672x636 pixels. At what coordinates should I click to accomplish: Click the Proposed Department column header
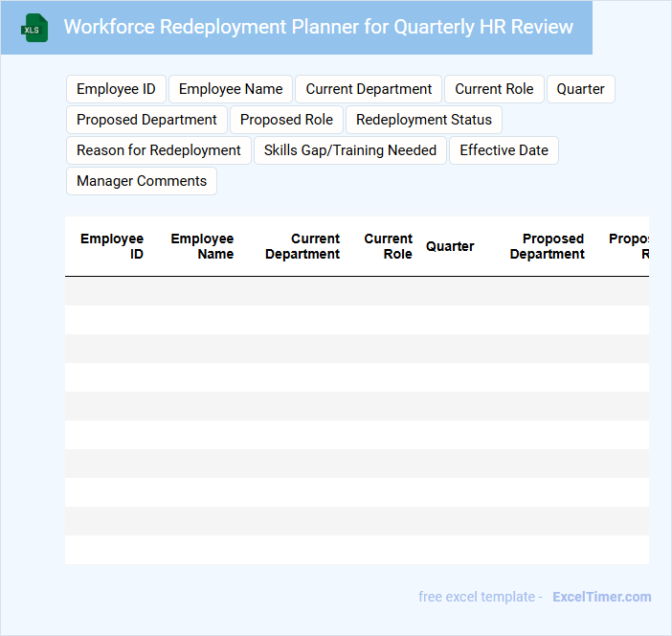[x=547, y=246]
